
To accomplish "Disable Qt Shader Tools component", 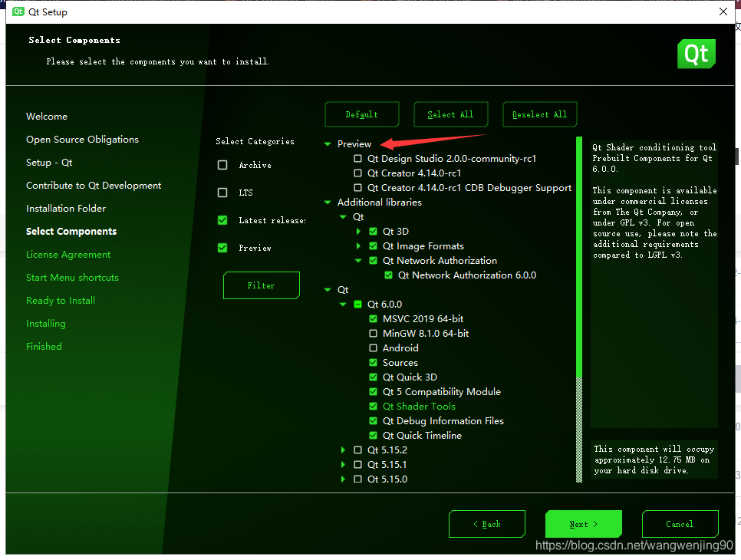I will pyautogui.click(x=374, y=406).
